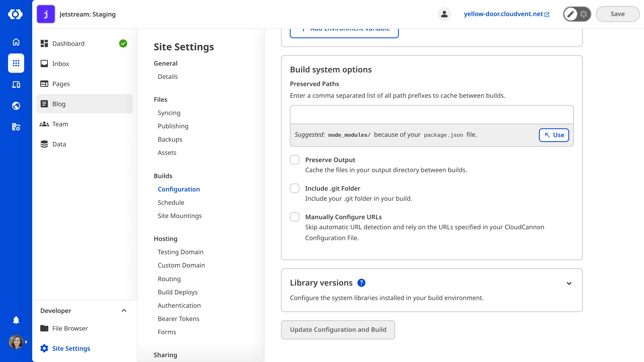Go to the Blog section
The height and width of the screenshot is (362, 644).
59,104
